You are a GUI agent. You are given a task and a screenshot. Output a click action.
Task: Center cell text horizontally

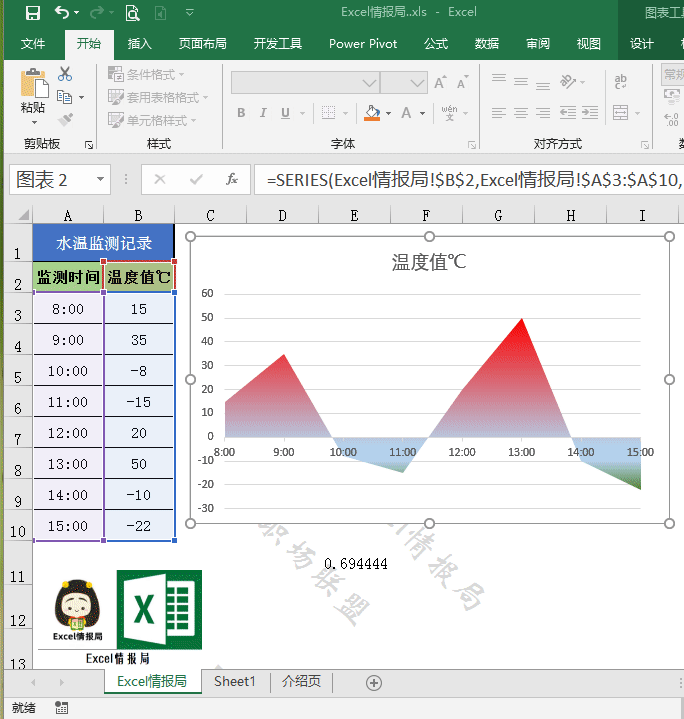click(521, 113)
